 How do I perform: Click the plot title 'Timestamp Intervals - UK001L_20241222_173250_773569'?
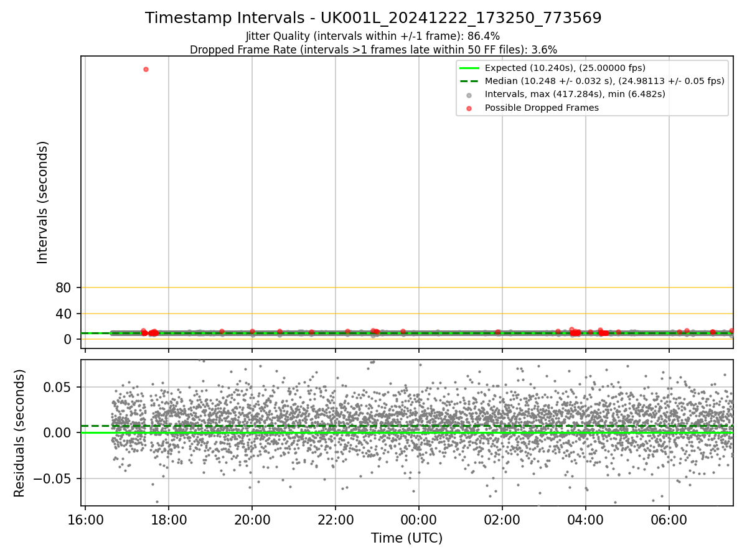pyautogui.click(x=374, y=18)
